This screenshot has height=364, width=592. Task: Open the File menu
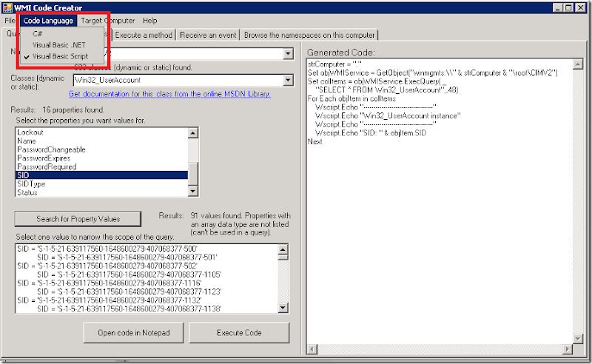tap(10, 21)
